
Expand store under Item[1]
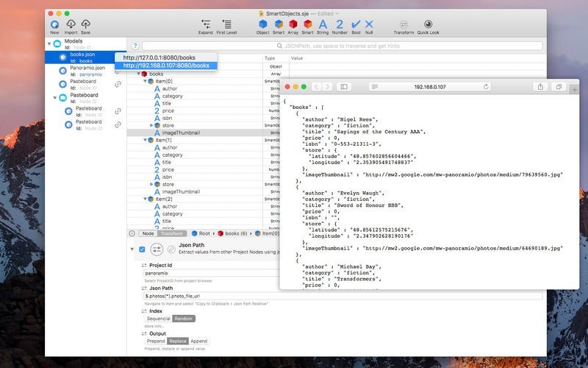[151, 185]
